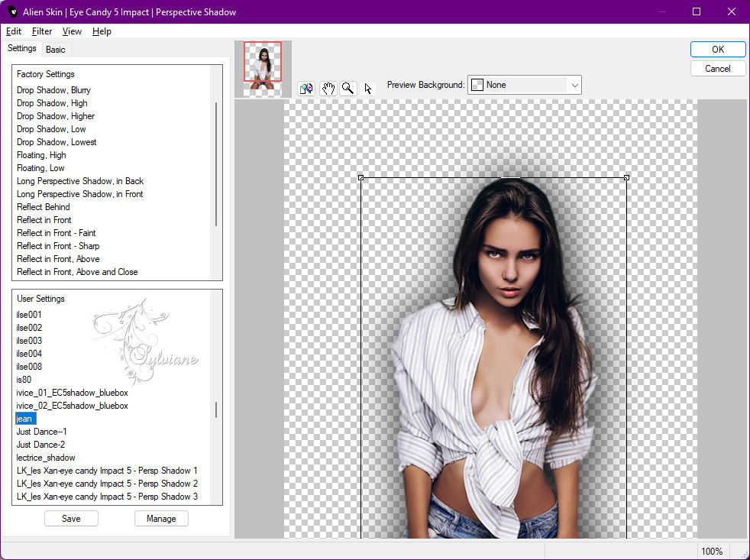Viewport: 750px width, 560px height.
Task: Select user setting "Just Dance-2"
Action: [40, 444]
